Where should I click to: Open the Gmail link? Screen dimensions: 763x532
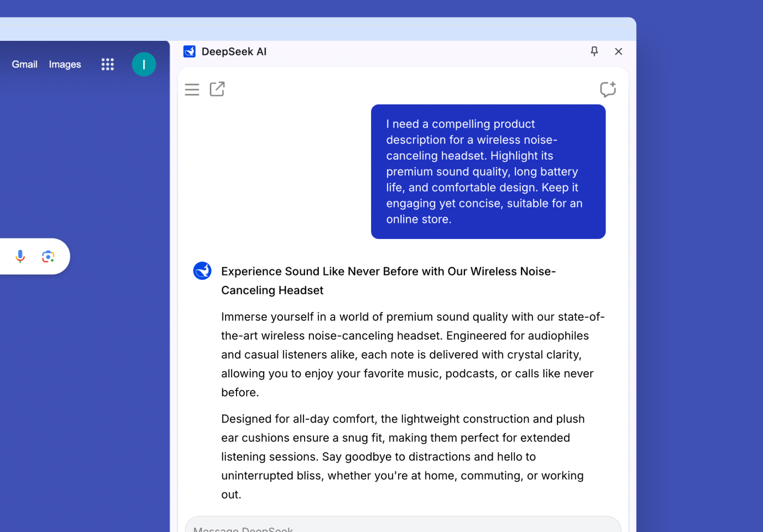coord(25,64)
